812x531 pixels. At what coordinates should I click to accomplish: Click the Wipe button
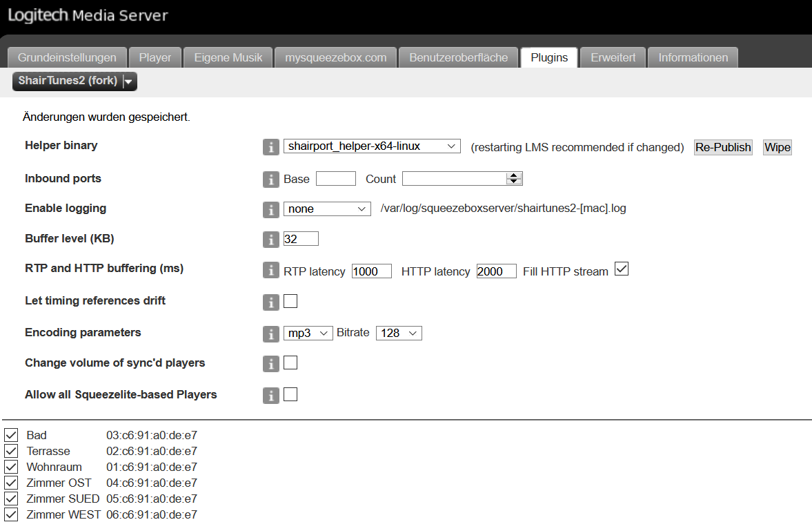778,147
